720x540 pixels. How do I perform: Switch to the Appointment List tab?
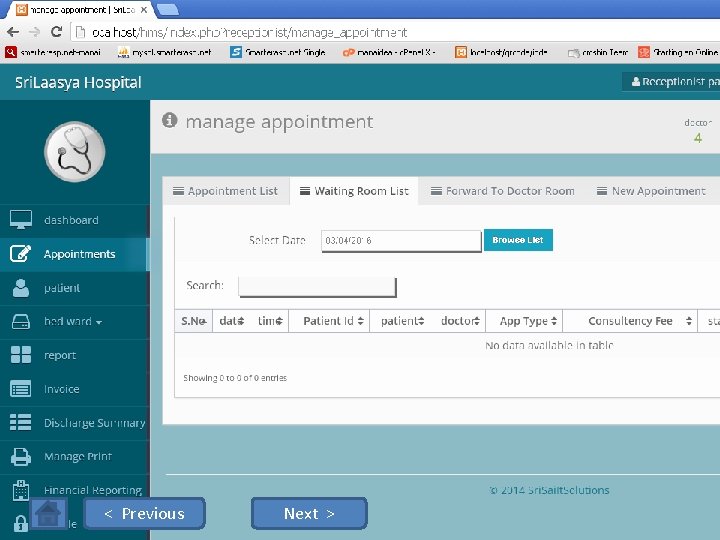(226, 191)
